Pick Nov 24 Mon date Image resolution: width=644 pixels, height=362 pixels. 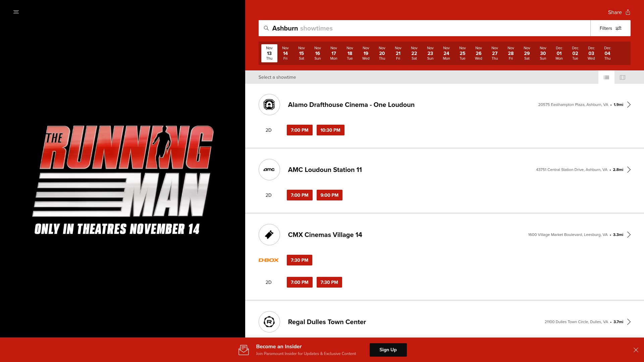point(446,53)
